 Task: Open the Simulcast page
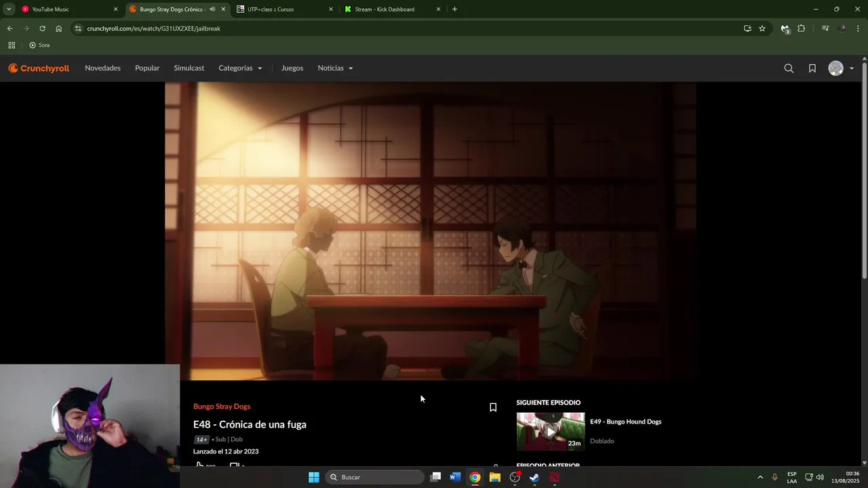coord(189,68)
